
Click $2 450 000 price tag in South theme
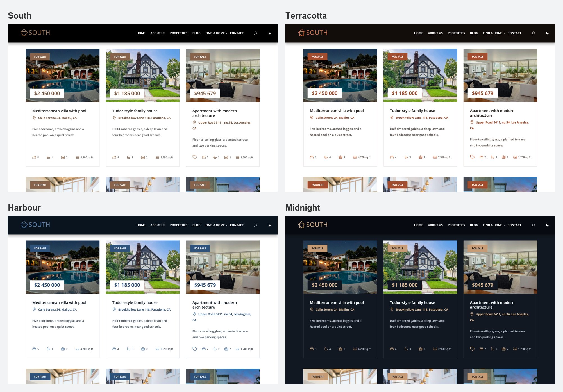point(47,93)
